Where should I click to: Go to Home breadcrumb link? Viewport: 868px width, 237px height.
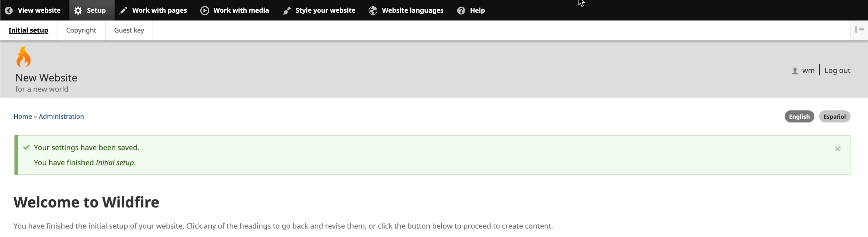pyautogui.click(x=23, y=116)
